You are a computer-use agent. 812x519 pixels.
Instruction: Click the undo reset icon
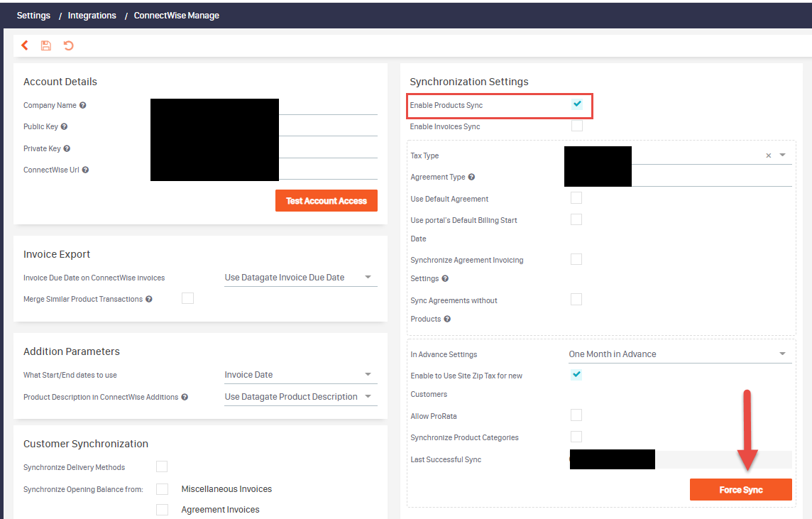pyautogui.click(x=68, y=45)
